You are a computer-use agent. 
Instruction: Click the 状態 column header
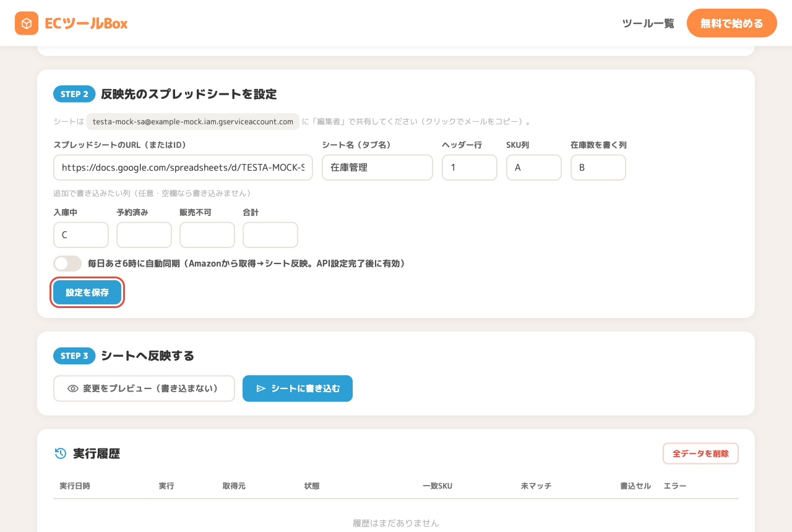312,486
